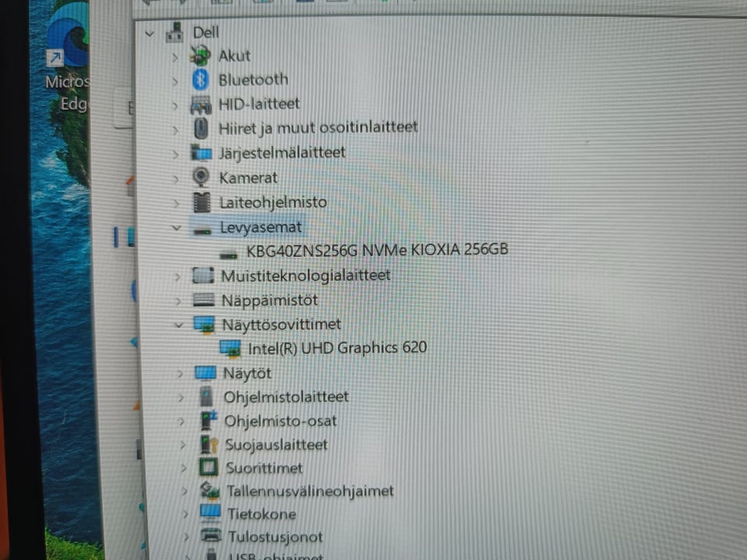Click the Suorittimet processor icon
747x560 pixels.
click(x=209, y=467)
